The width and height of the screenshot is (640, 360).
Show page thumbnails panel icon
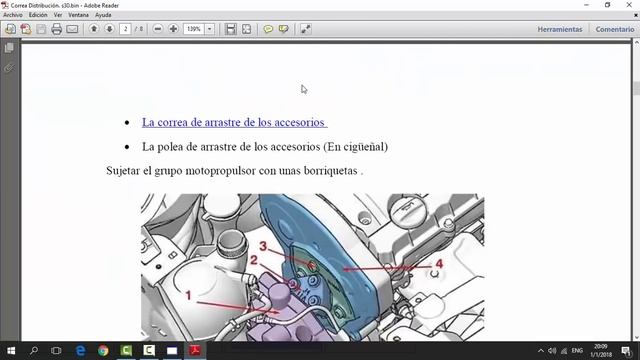tap(9, 48)
